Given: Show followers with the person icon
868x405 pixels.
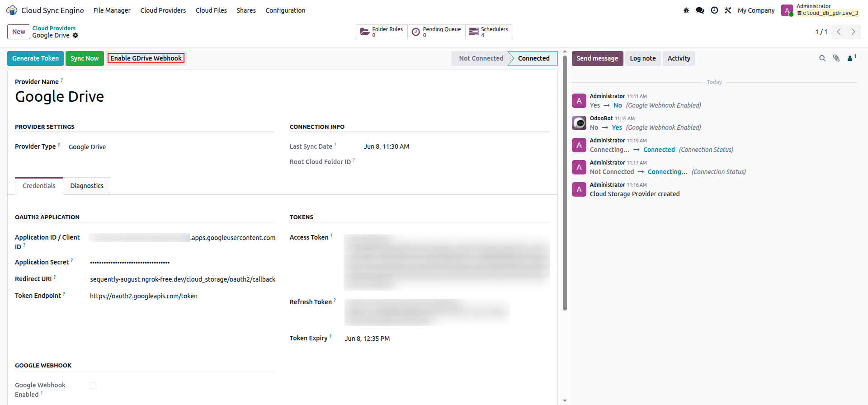Looking at the screenshot, I should (x=852, y=58).
